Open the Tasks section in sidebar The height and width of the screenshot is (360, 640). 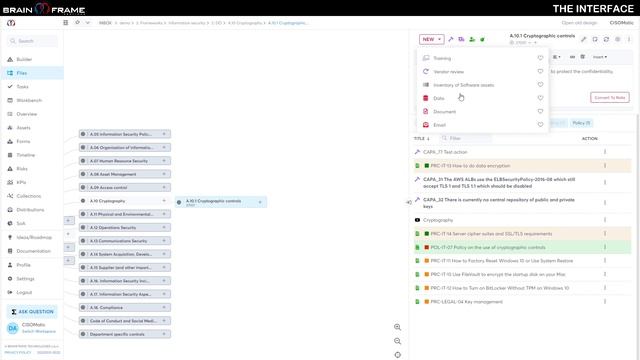22,87
